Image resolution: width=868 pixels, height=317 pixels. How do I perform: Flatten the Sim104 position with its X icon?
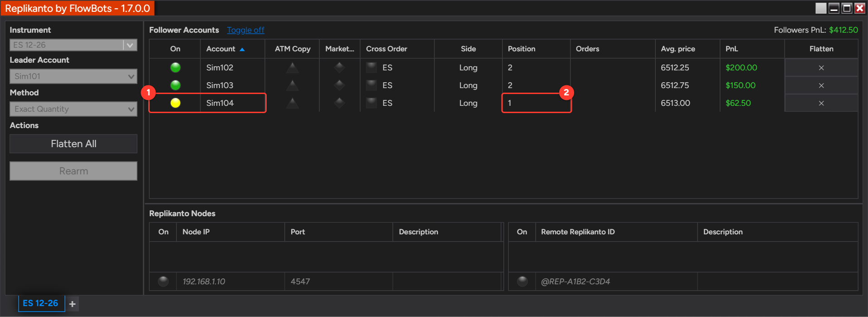[821, 103]
